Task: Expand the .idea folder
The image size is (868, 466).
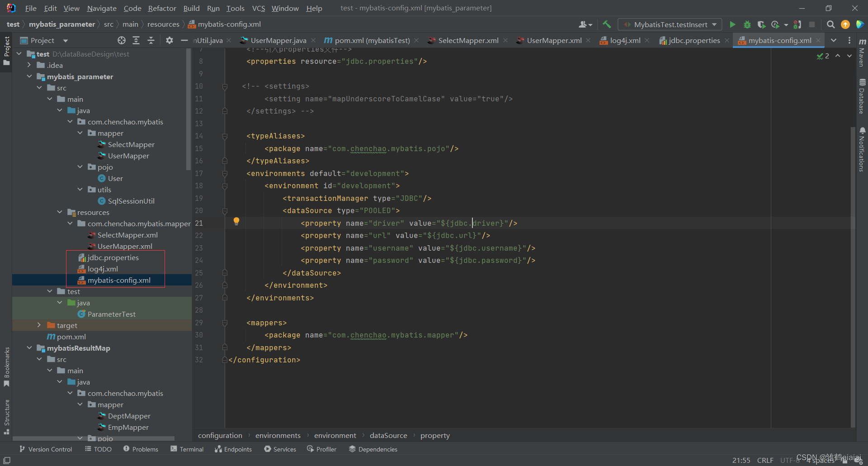Action: point(29,65)
